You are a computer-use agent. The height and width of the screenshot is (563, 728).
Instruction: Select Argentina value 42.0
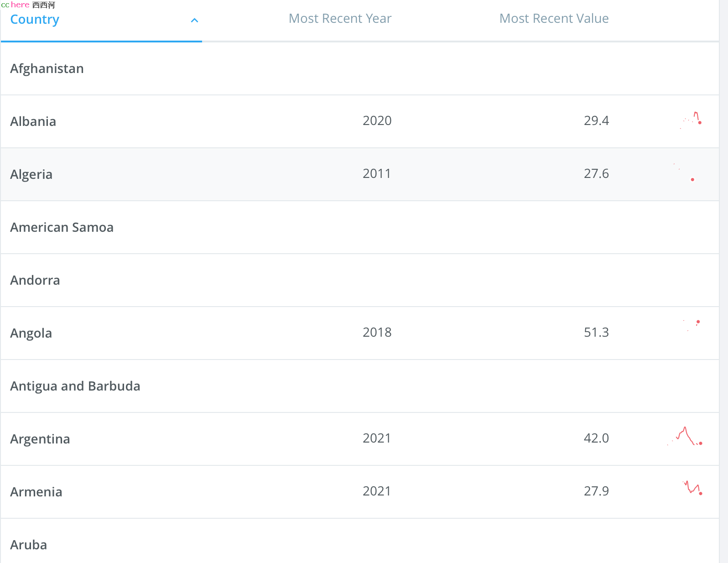point(596,438)
